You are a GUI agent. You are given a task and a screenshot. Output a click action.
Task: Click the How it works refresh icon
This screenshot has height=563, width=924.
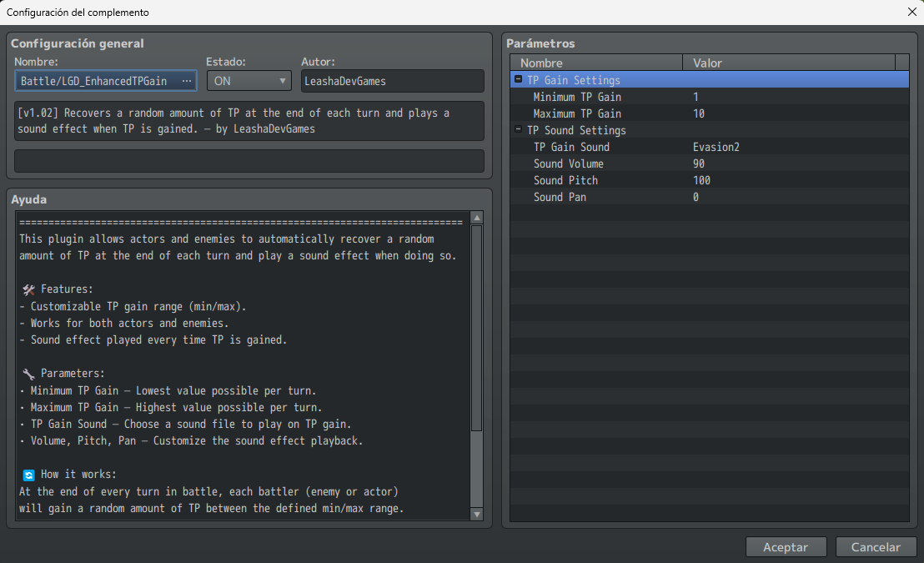28,475
